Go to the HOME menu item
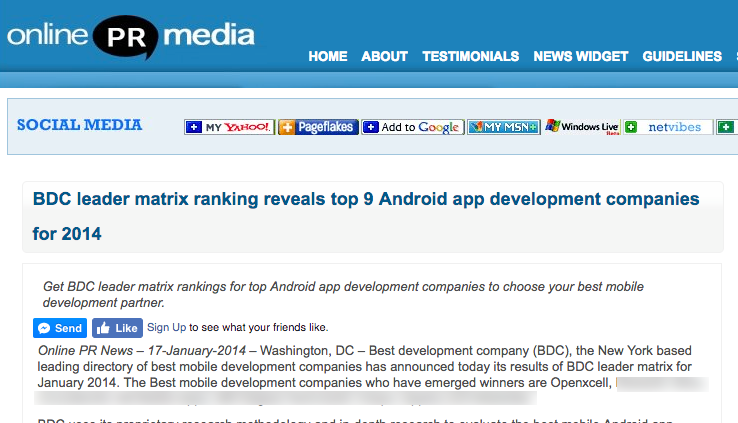738x423 pixels. pyautogui.click(x=328, y=56)
